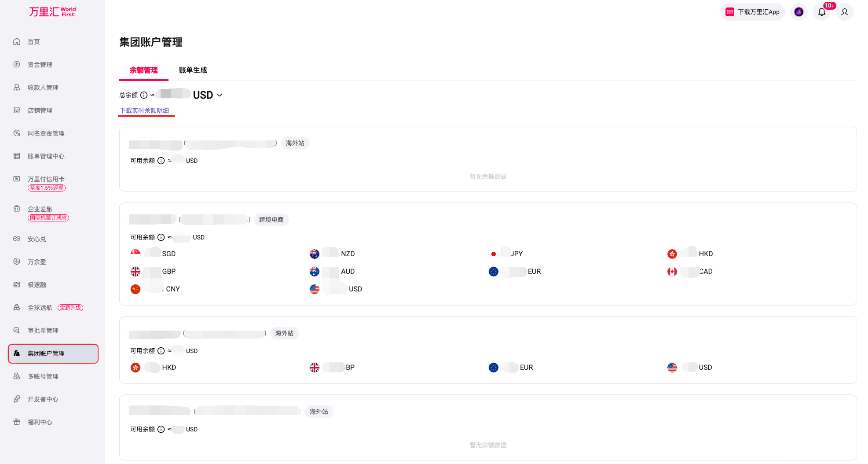Click the 下载实时余额明细 link
The height and width of the screenshot is (464, 868).
144,110
